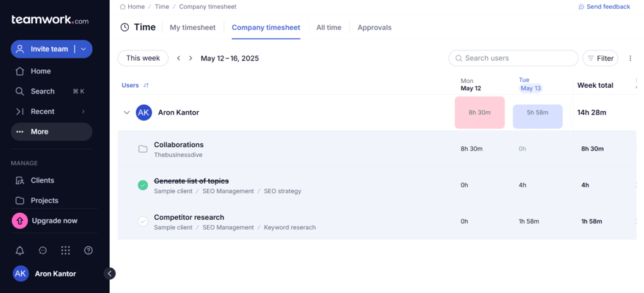This screenshot has height=293, width=644.
Task: Click the Mon May 12 column header
Action: point(470,85)
